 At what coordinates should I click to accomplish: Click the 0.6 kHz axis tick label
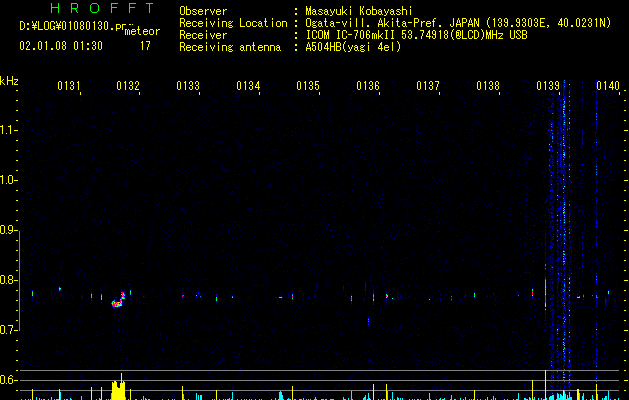point(8,380)
